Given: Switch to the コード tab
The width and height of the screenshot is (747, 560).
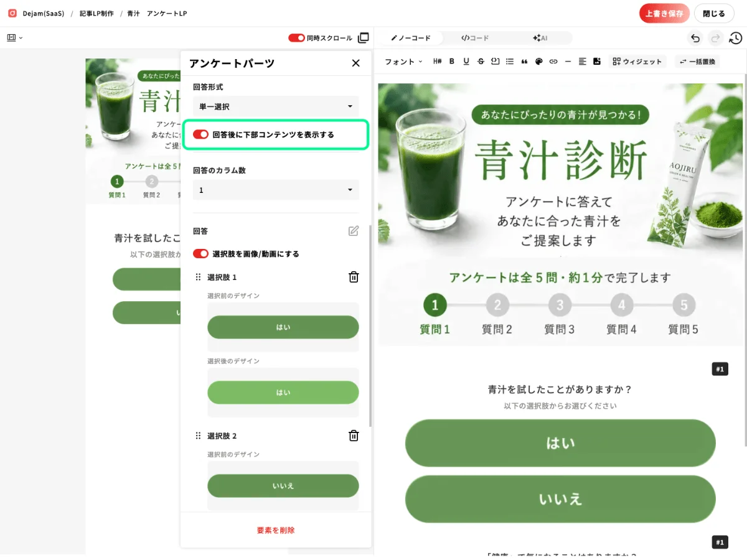Looking at the screenshot, I should pos(475,38).
